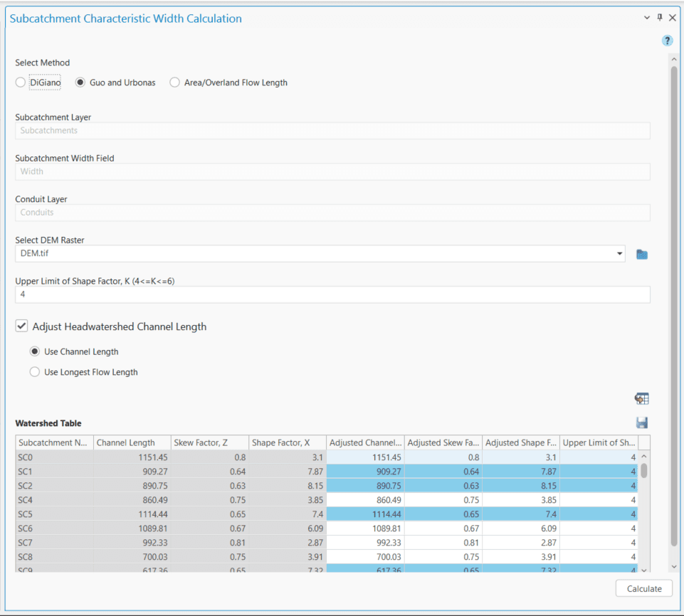Save the Watershed Table with disk icon
The width and height of the screenshot is (684, 616).
pos(641,423)
